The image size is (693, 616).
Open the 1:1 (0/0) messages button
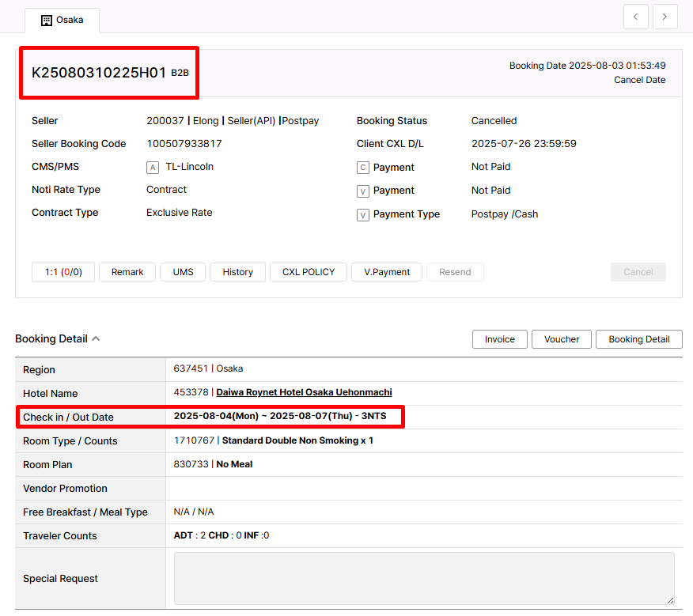[x=63, y=272]
